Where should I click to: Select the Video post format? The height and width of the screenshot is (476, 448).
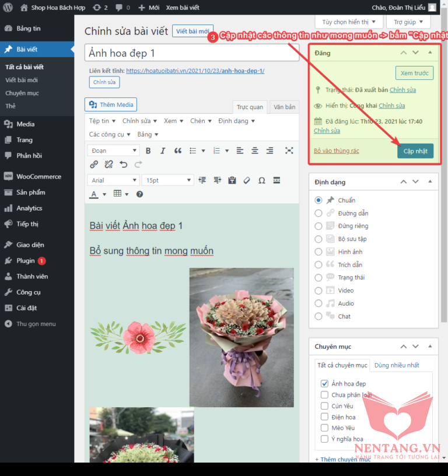point(318,290)
